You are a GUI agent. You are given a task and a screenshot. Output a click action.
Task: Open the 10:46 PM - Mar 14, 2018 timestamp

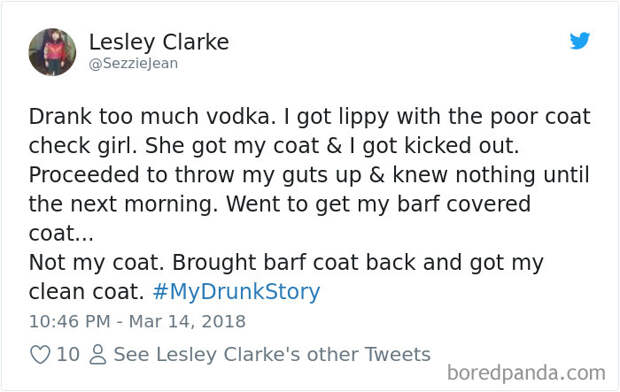[137, 321]
